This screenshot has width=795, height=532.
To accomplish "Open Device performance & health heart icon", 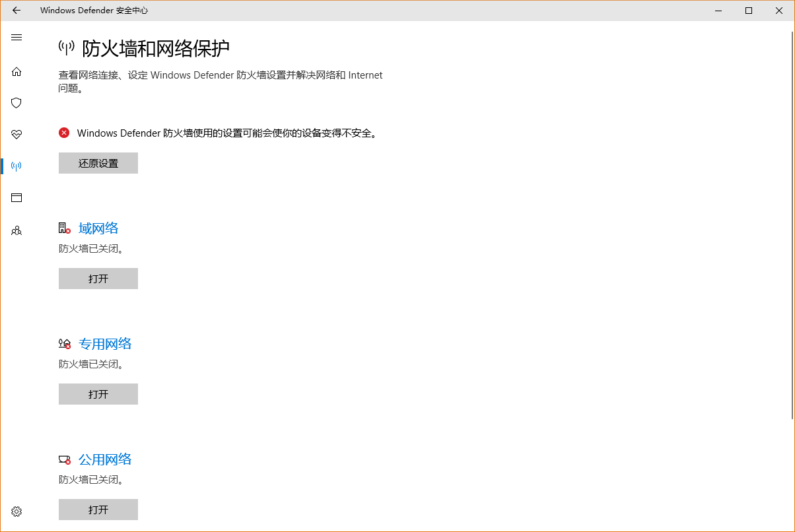I will coord(17,135).
